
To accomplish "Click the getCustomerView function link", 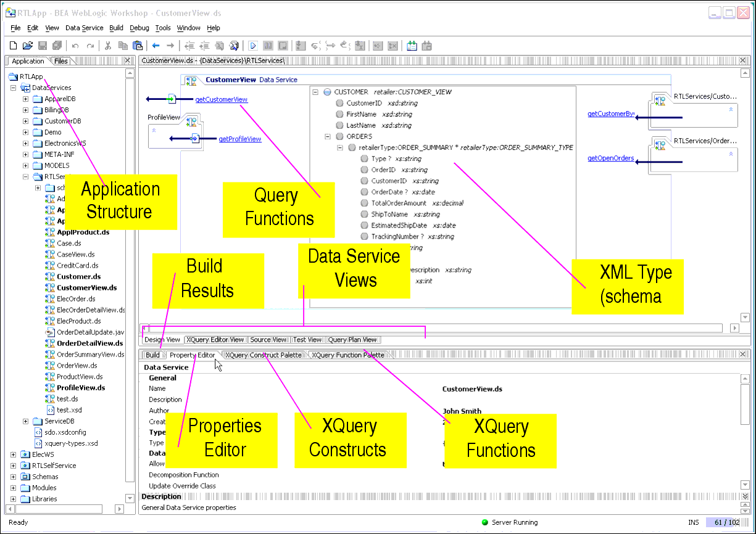I will pos(221,99).
